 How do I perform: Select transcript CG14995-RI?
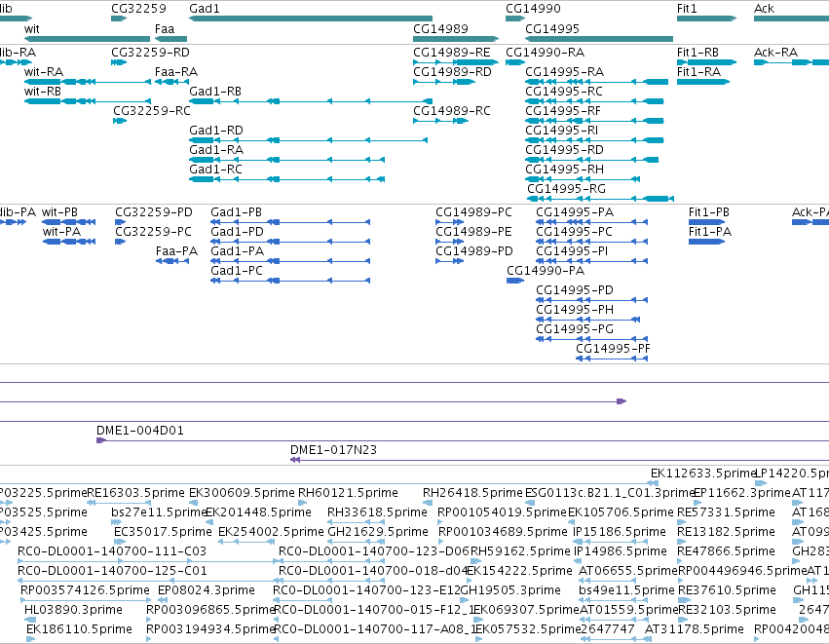594,140
